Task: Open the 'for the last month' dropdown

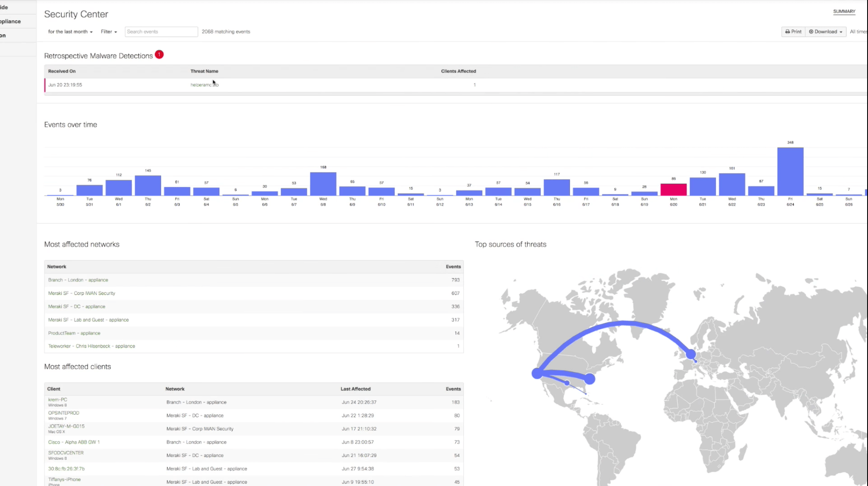Action: 70,32
